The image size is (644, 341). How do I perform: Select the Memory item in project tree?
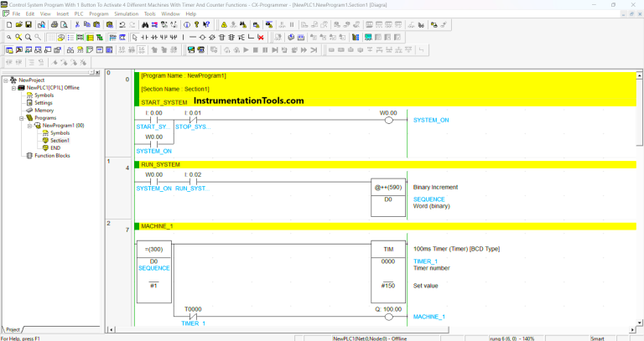click(x=44, y=111)
